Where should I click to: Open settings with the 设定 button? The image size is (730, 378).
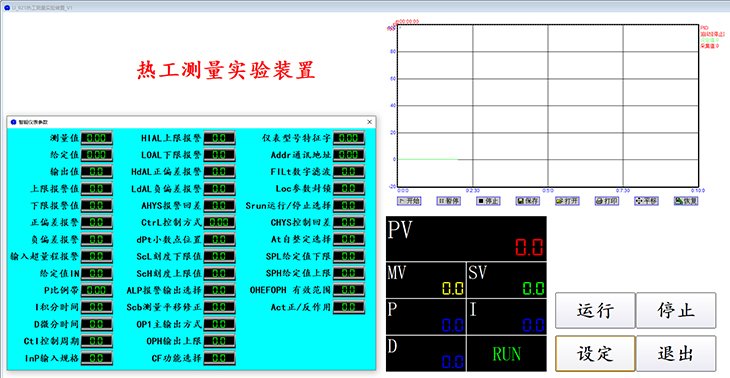595,353
